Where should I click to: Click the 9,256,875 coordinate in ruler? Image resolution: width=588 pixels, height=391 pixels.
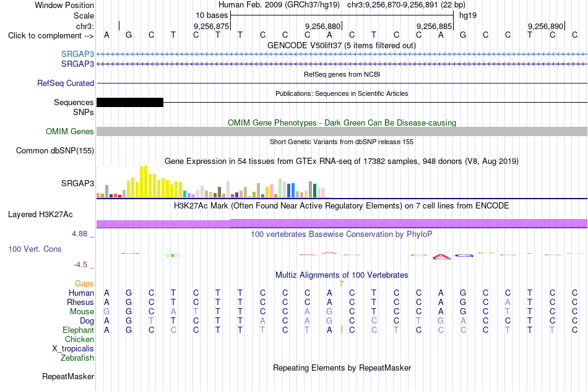(x=211, y=26)
